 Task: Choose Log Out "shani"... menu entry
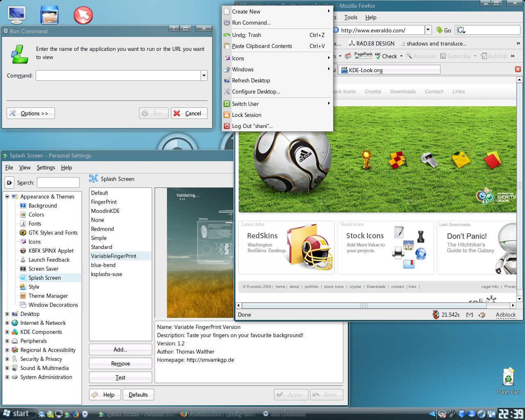tap(277, 126)
